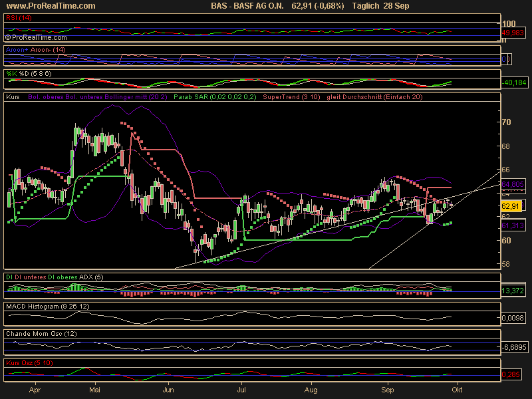This screenshot has height=399, width=532.
Task: Click the © ProRealTime.com copyright text
Action: pos(36,37)
